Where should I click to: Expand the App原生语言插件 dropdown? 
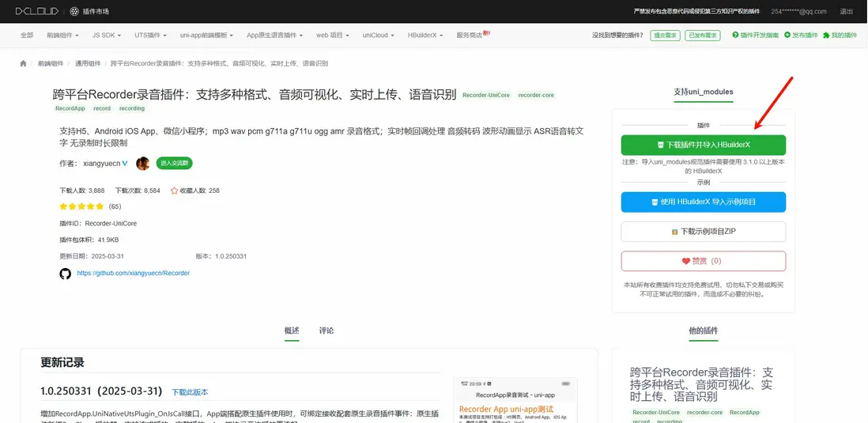tap(274, 35)
